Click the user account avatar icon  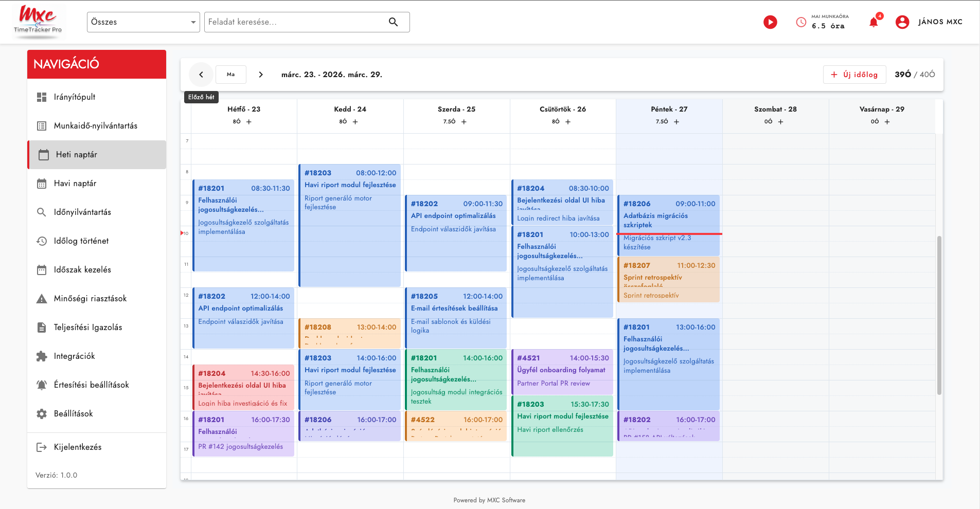902,22
